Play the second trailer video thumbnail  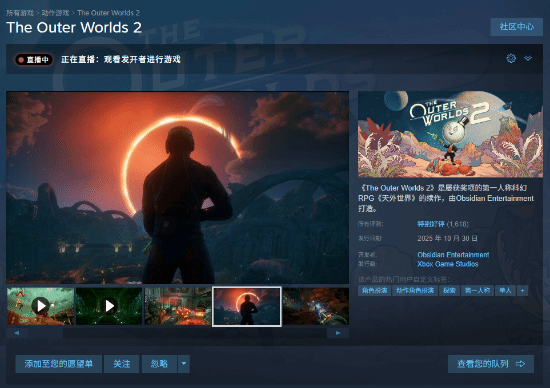coord(109,306)
